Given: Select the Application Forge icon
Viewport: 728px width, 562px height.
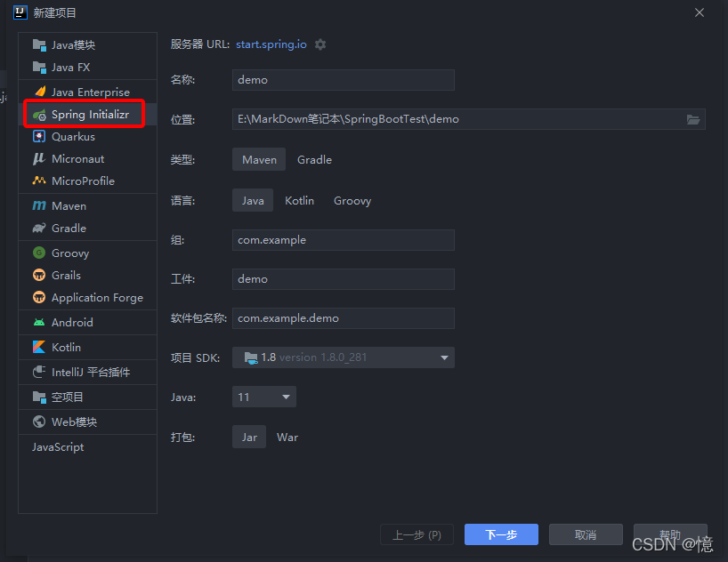Looking at the screenshot, I should pos(39,298).
